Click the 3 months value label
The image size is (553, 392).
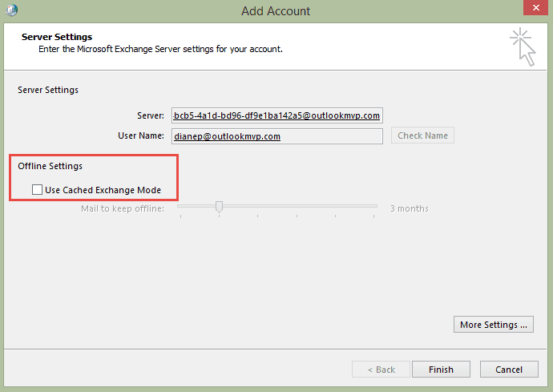409,208
